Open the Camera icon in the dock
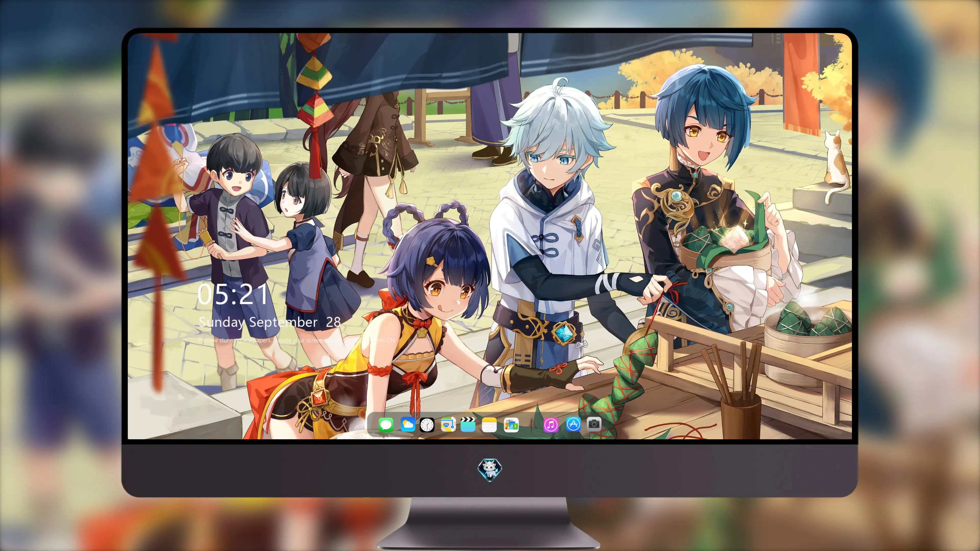 [594, 424]
